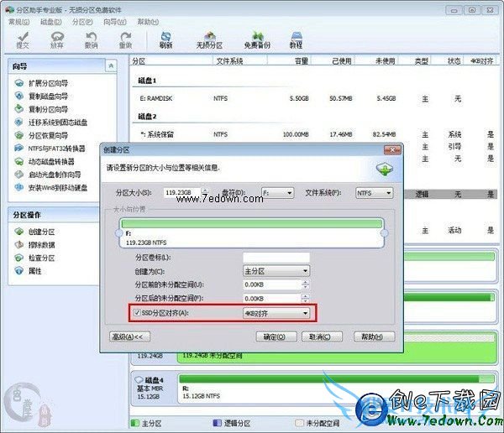Toggle the SSD分区对齐 checkbox
The width and height of the screenshot is (504, 433).
pos(137,312)
